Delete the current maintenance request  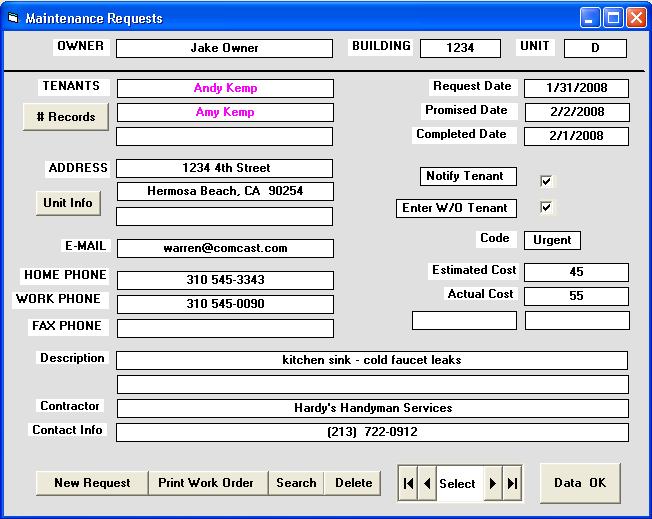[353, 483]
